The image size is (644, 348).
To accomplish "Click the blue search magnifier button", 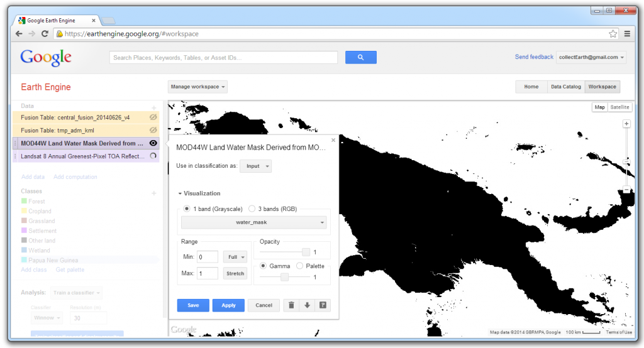I will 360,57.
